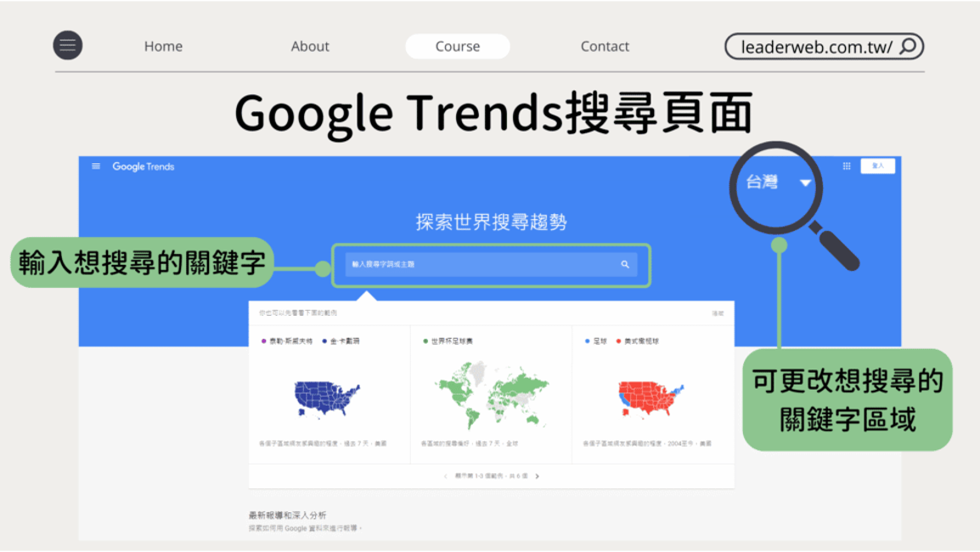The height and width of the screenshot is (552, 980).
Task: Open the Contact menu item
Action: point(605,46)
